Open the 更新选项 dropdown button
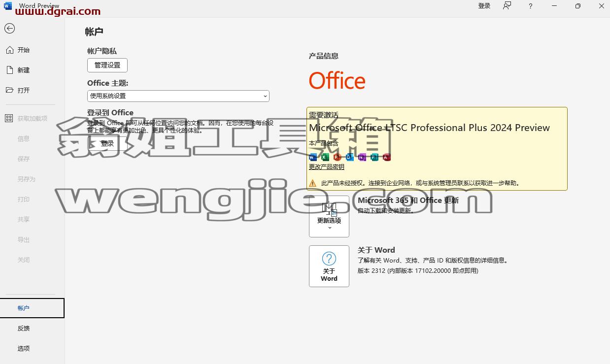 click(329, 216)
